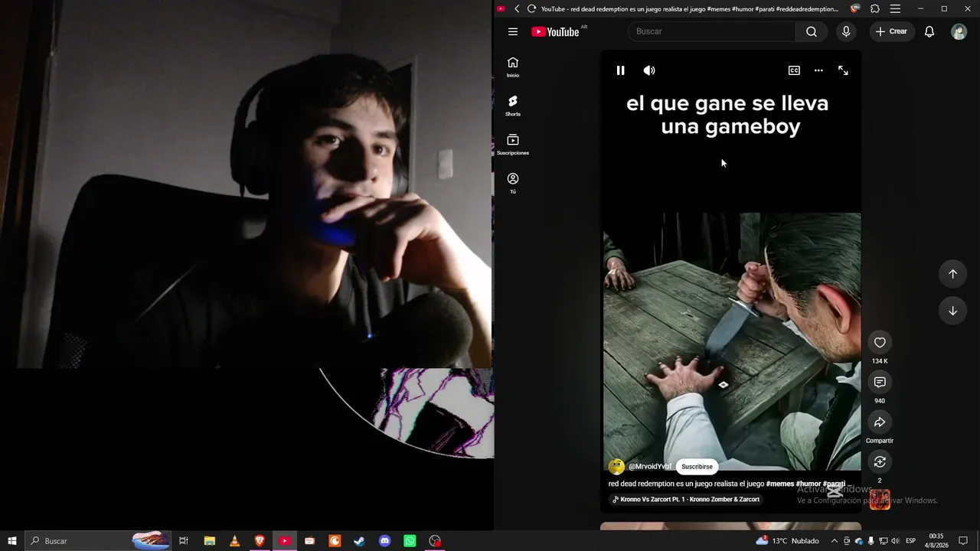Open the Short's sound thumbnail
Screen dimensions: 980x551
tap(880, 500)
